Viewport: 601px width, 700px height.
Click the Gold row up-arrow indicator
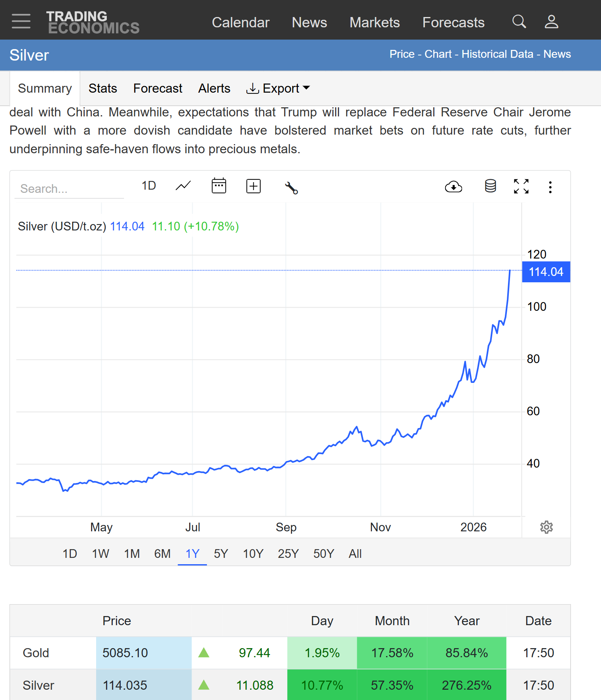point(204,652)
